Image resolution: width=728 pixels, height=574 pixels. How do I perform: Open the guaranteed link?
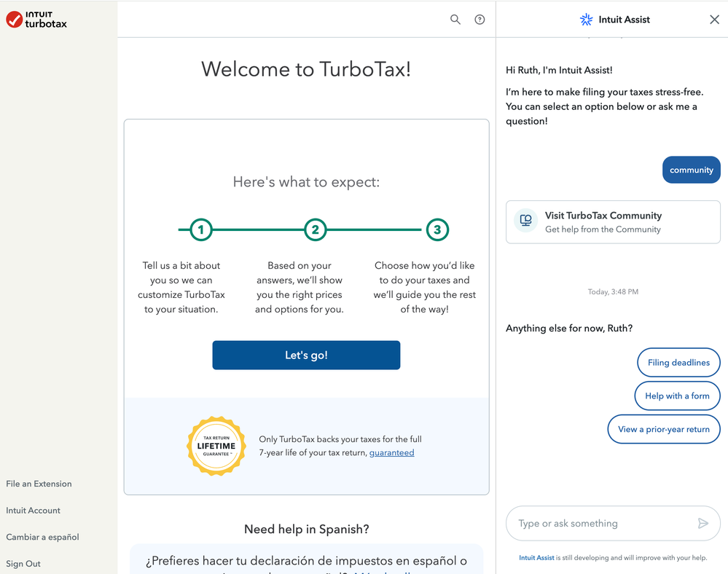pyautogui.click(x=391, y=452)
